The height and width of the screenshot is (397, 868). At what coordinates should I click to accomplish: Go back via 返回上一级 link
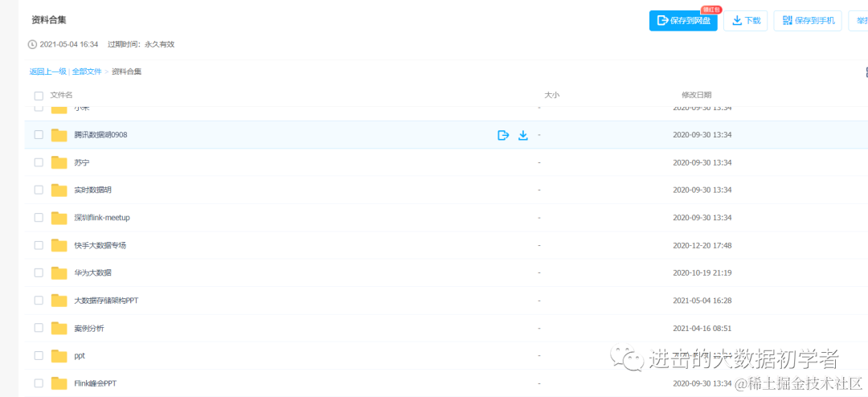coord(48,72)
